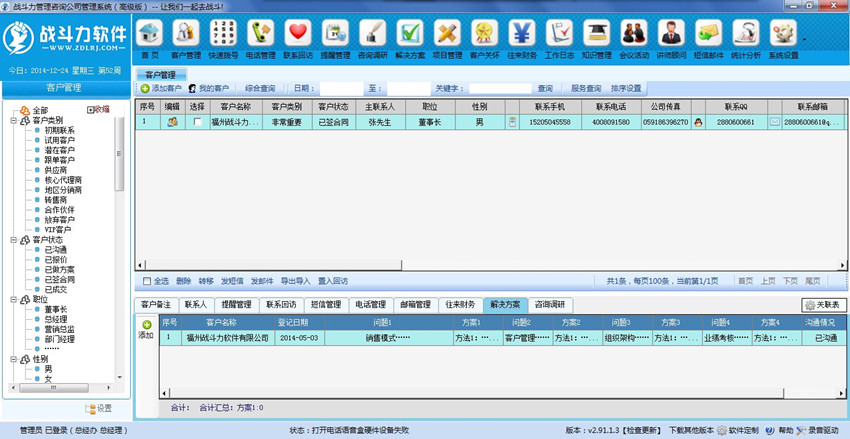This screenshot has width=850, height=439.
Task: Click 删除 under the customer table
Action: point(184,281)
